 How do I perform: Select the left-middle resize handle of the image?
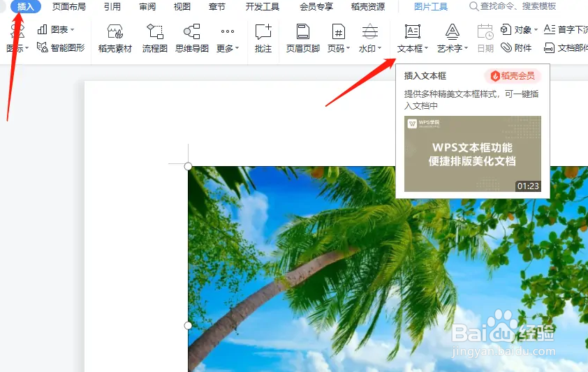click(189, 325)
